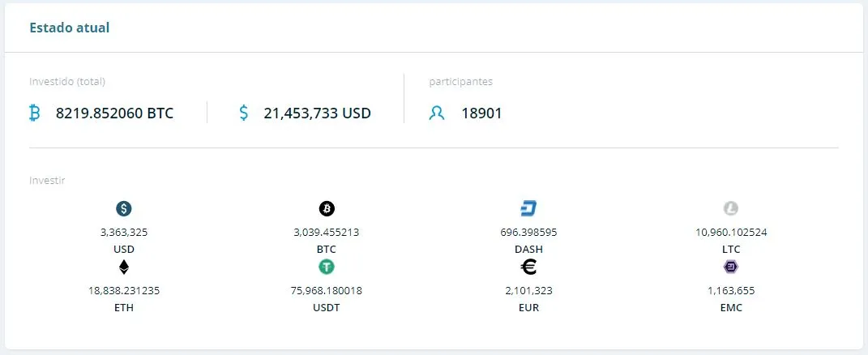The image size is (868, 355).
Task: Click the Tether USDT icon
Action: (327, 267)
